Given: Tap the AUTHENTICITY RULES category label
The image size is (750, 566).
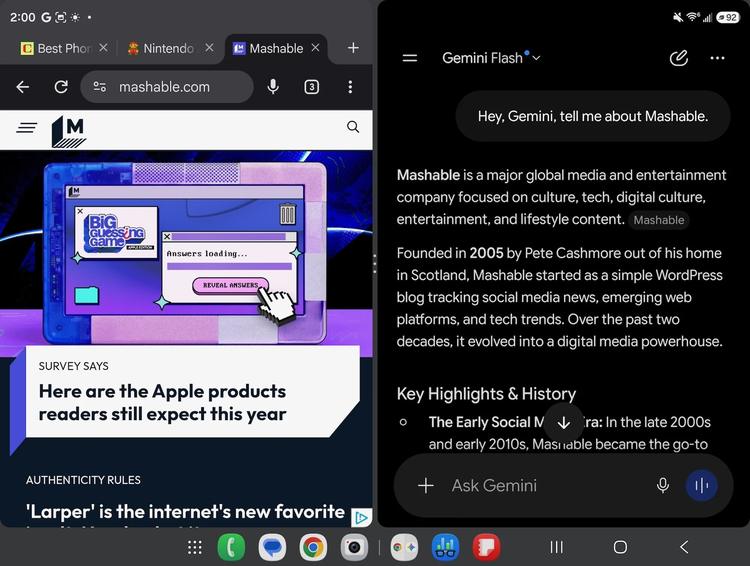Looking at the screenshot, I should click(x=83, y=480).
